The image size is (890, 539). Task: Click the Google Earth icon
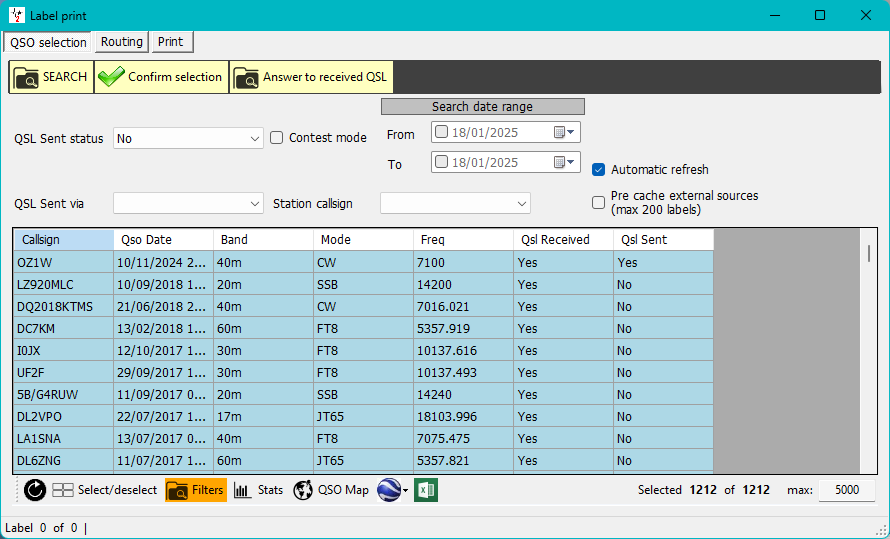click(389, 490)
